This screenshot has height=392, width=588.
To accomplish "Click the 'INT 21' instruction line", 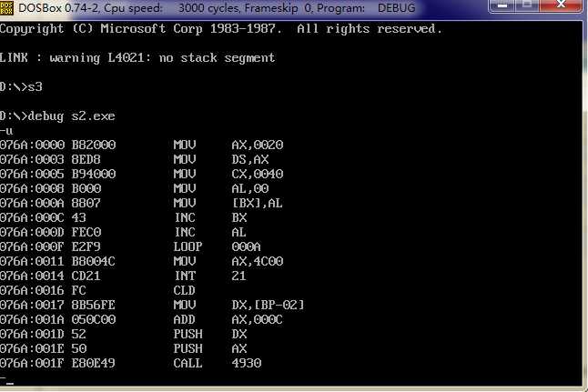I will [123, 276].
